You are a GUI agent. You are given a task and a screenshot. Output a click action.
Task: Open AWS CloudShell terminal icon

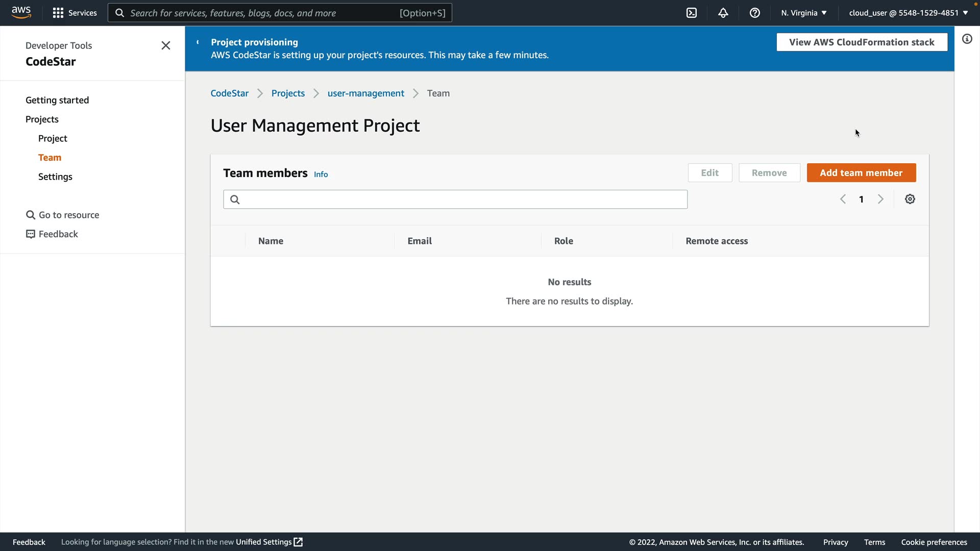692,13
